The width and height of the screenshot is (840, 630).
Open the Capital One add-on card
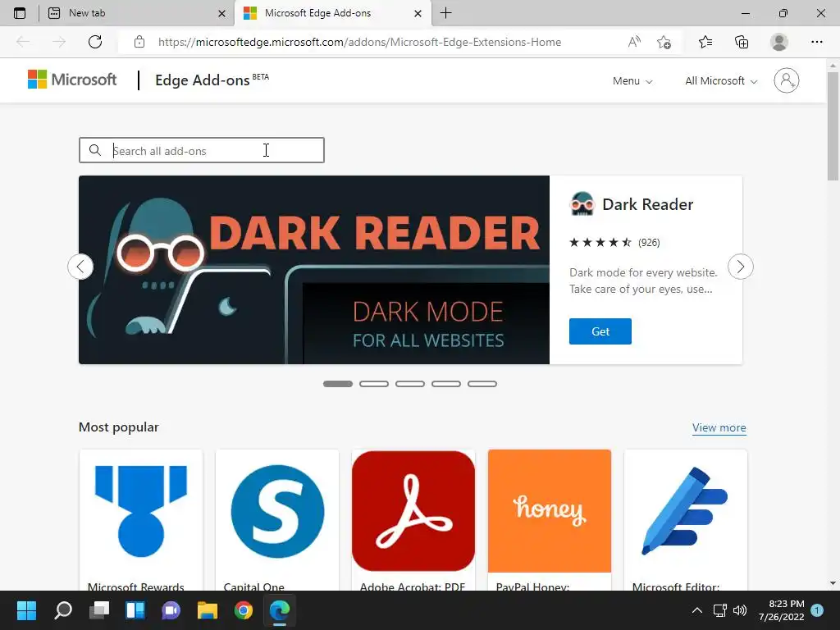(x=277, y=520)
